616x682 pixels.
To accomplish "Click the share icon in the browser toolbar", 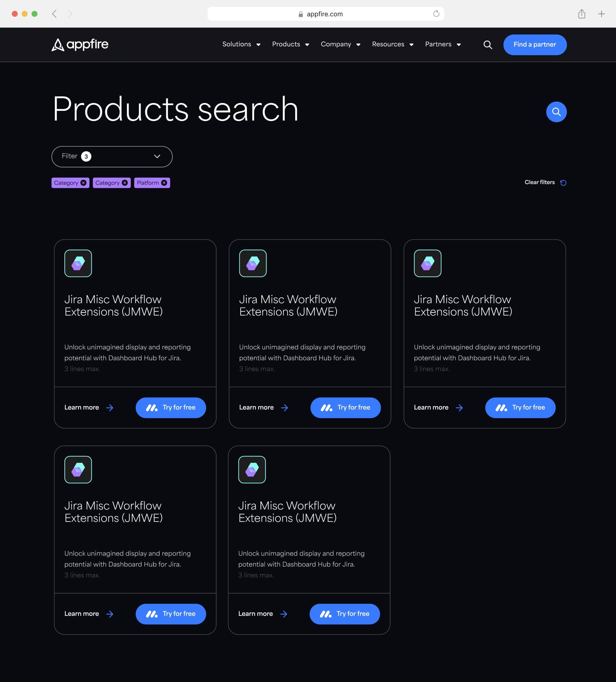I will 581,13.
